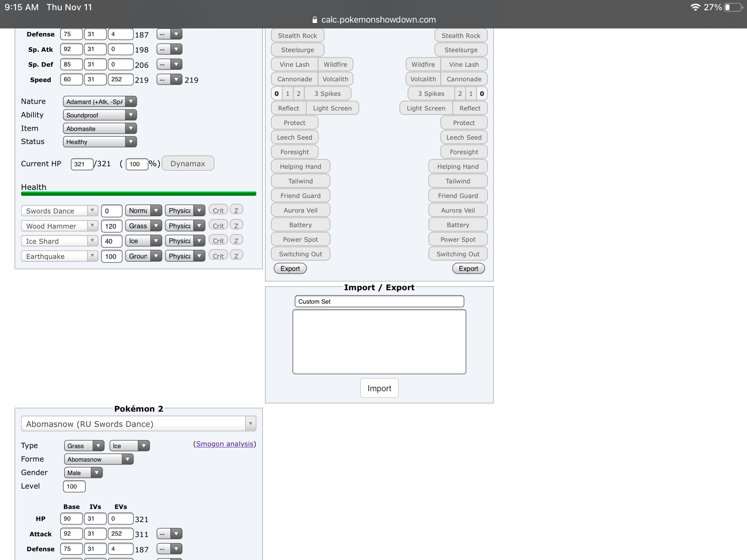Toggle Z-move for Ice Shard
The image size is (747, 560).
coord(236,241)
